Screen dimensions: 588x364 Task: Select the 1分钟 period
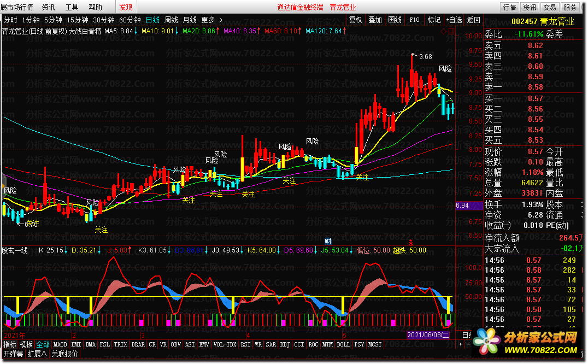pyautogui.click(x=31, y=20)
